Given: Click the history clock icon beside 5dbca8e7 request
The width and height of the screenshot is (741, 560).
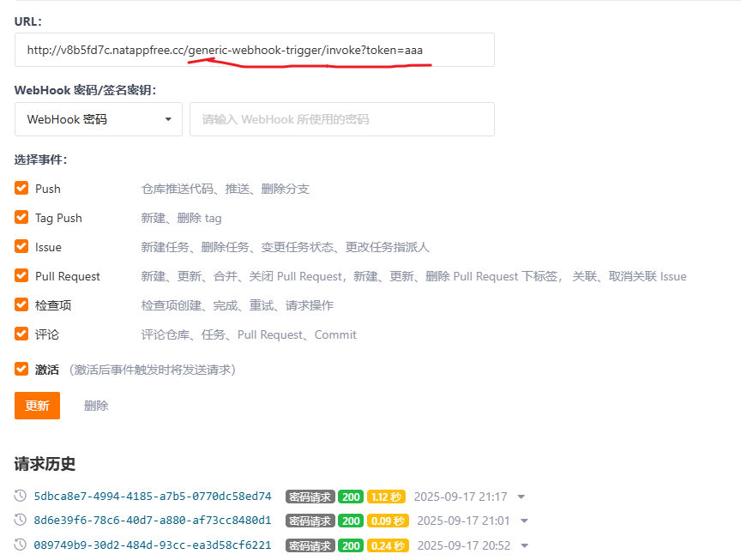Looking at the screenshot, I should click(20, 496).
